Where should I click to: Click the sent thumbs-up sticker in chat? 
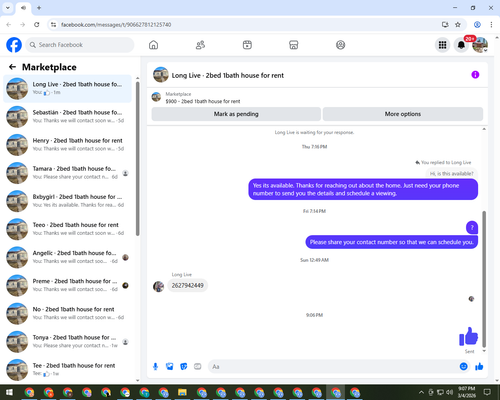(x=469, y=336)
